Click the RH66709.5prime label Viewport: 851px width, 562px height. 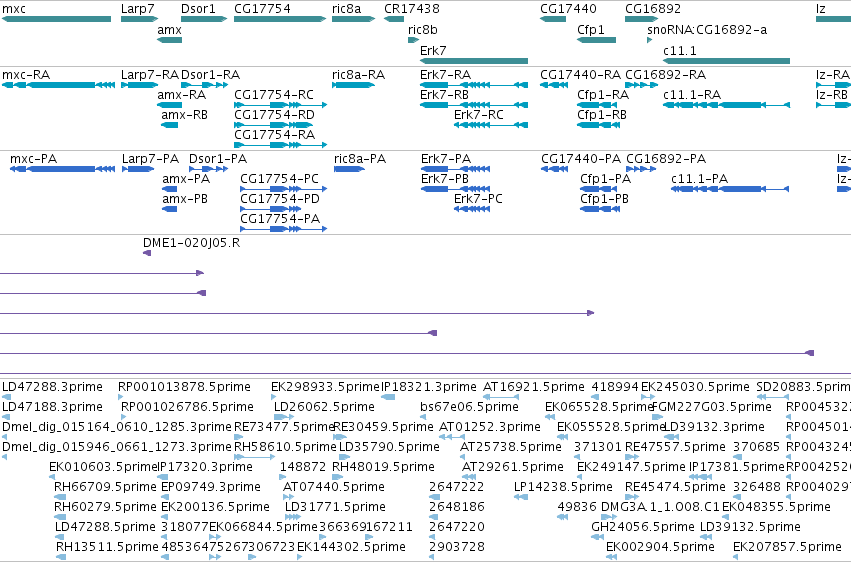coord(105,487)
